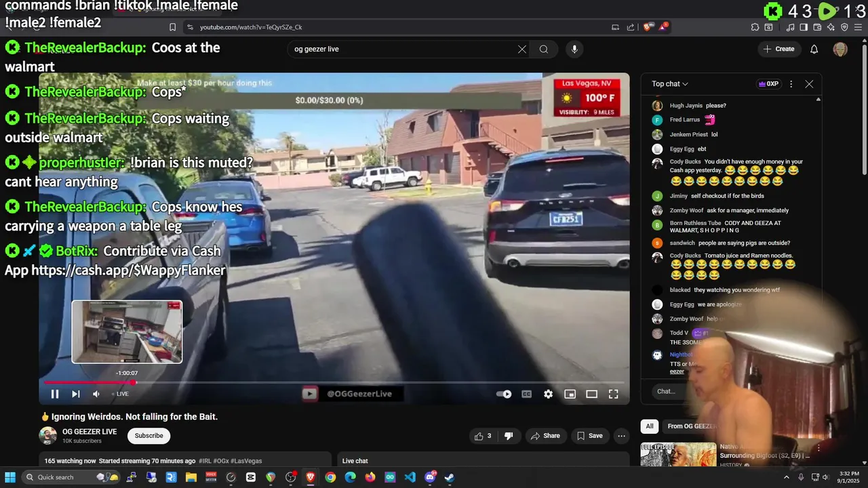Open Visual Studio Code from the taskbar
Image resolution: width=868 pixels, height=488 pixels.
[410, 477]
